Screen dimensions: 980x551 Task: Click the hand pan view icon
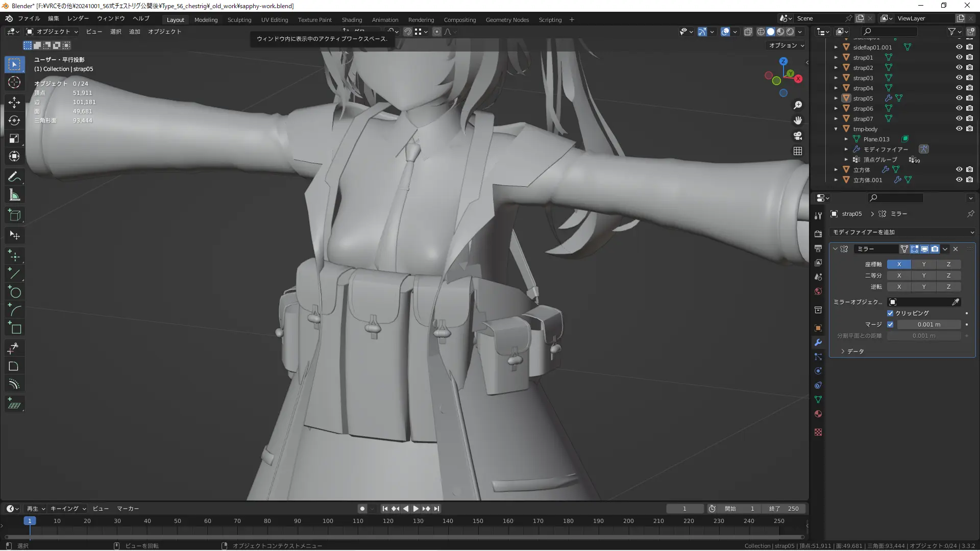click(x=798, y=120)
